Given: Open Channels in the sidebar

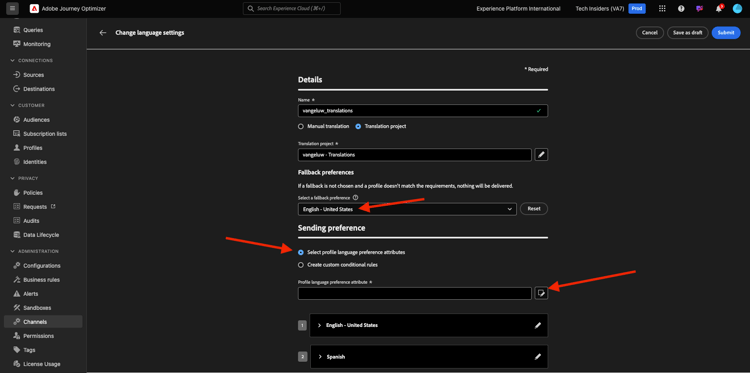Looking at the screenshot, I should point(43,322).
